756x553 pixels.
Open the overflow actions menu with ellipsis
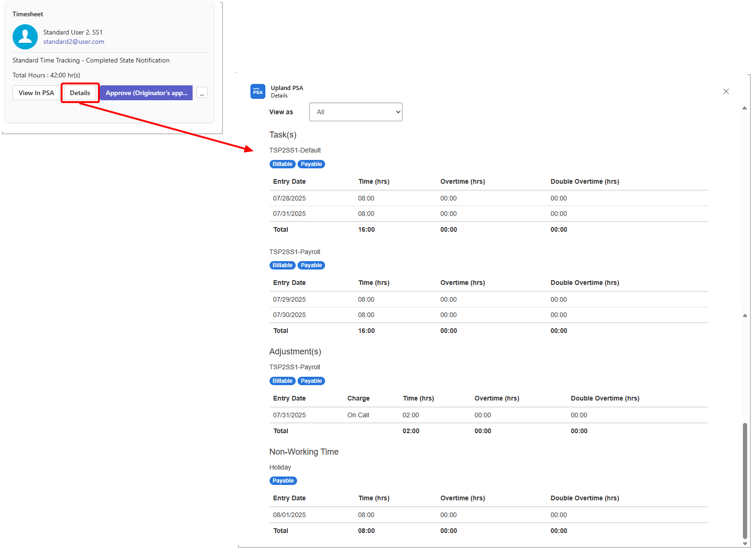click(202, 93)
